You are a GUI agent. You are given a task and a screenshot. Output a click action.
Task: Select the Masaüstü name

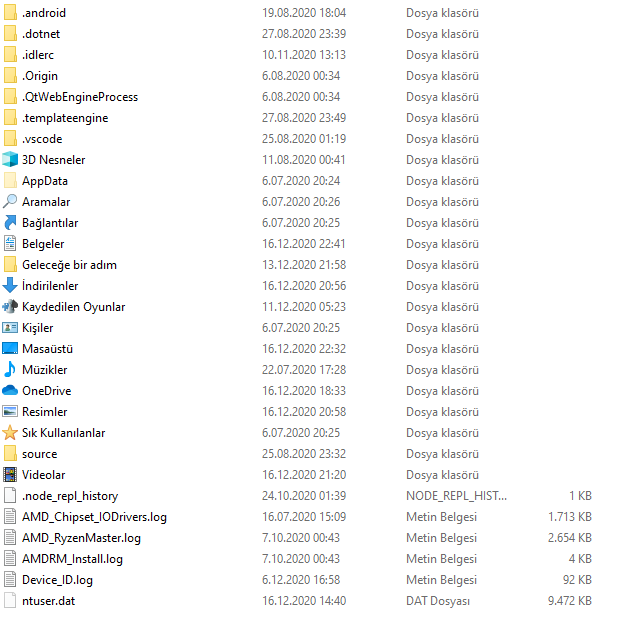[47, 349]
